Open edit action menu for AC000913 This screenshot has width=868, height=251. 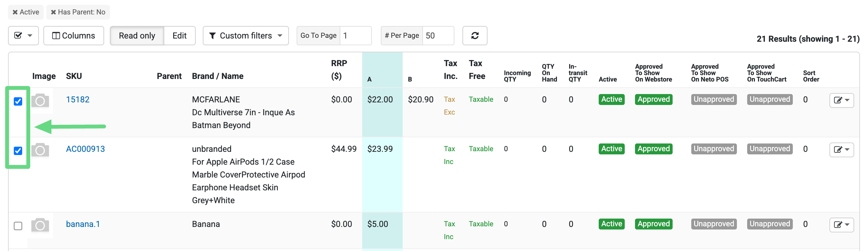point(841,150)
